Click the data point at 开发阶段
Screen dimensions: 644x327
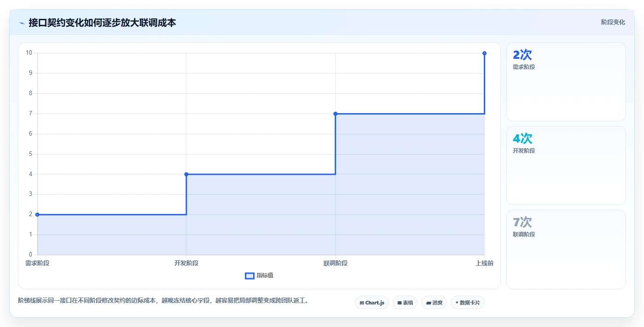click(186, 174)
